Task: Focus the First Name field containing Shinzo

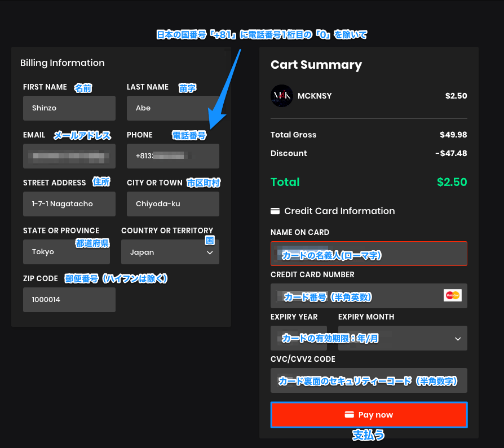Action: 69,108
